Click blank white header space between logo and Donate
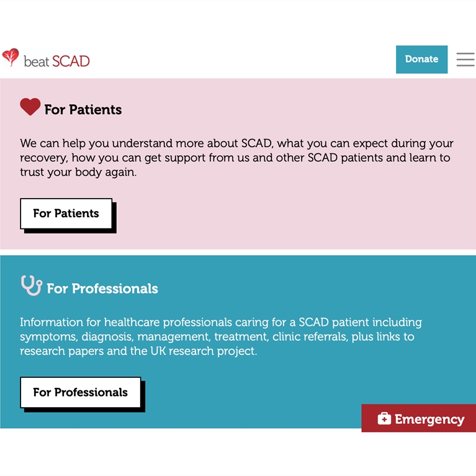Screen dimensions: 476x476 tap(242, 60)
